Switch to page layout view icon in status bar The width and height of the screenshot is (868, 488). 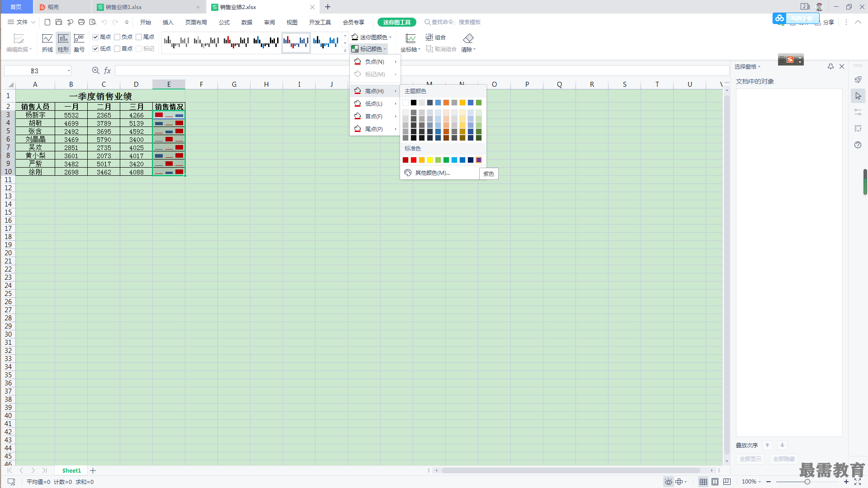[715, 482]
